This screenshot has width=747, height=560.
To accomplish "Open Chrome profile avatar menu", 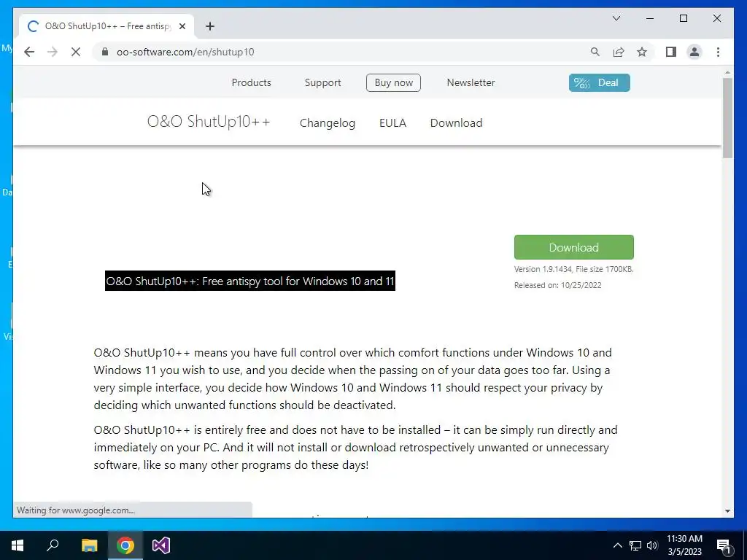I will coord(694,52).
